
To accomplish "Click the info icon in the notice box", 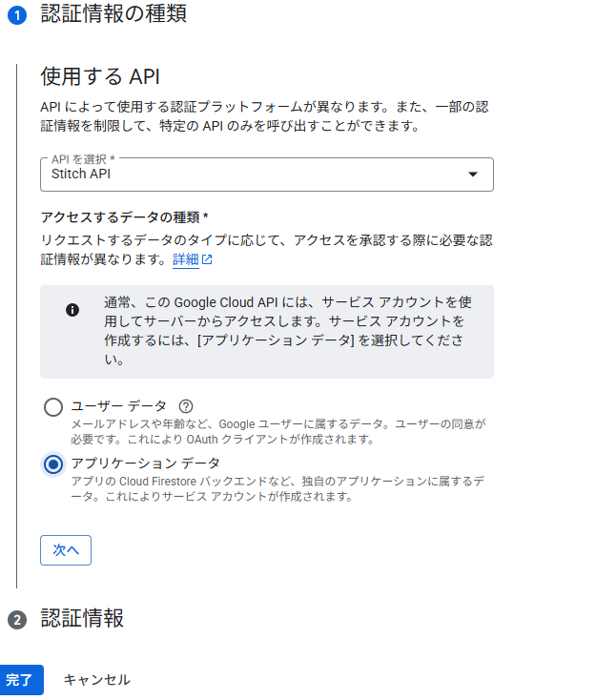I will click(x=72, y=310).
